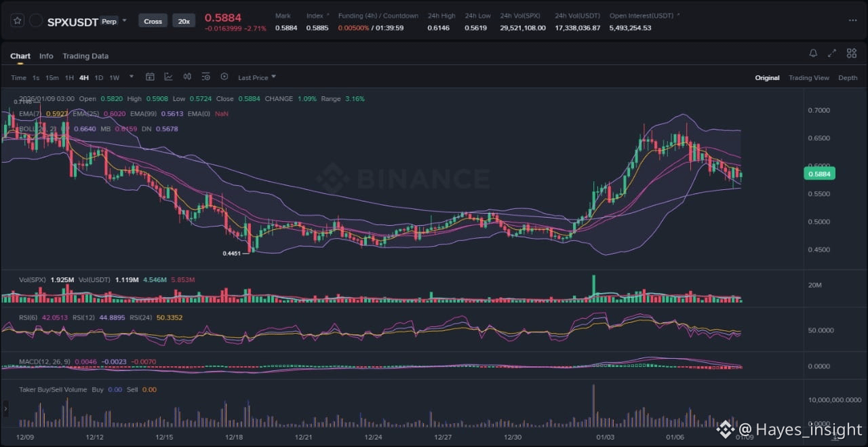Open technical indicators line chart icon

[168, 77]
